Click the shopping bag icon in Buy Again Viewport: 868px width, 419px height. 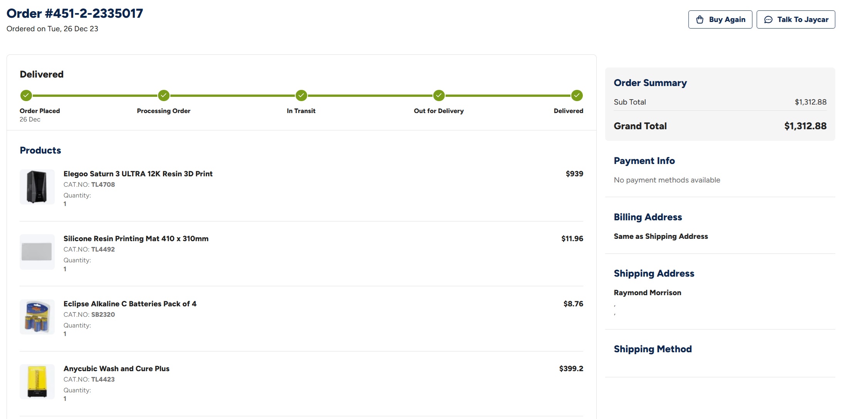(700, 20)
